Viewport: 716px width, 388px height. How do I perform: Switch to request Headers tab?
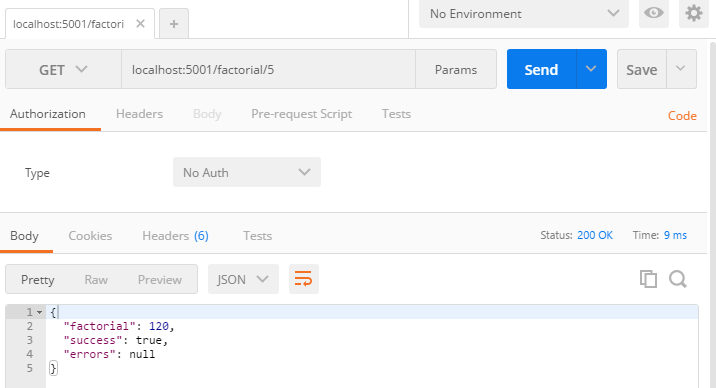[x=139, y=114]
